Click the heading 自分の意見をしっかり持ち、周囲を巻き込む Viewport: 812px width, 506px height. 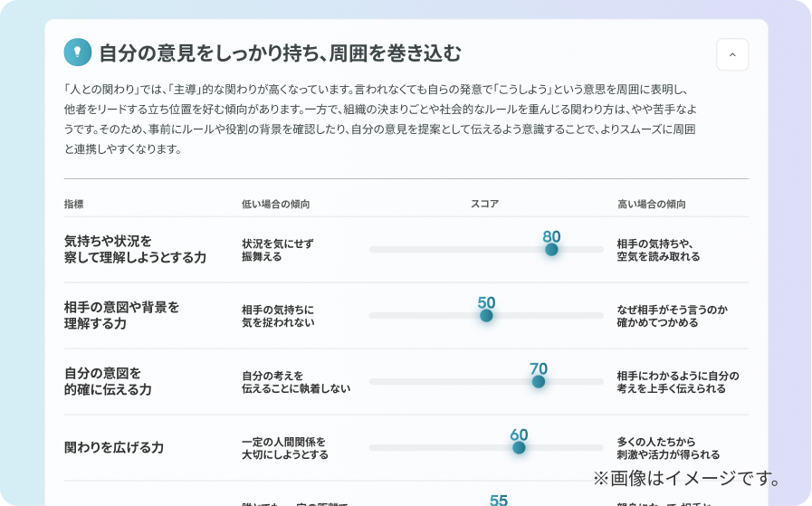pos(280,53)
